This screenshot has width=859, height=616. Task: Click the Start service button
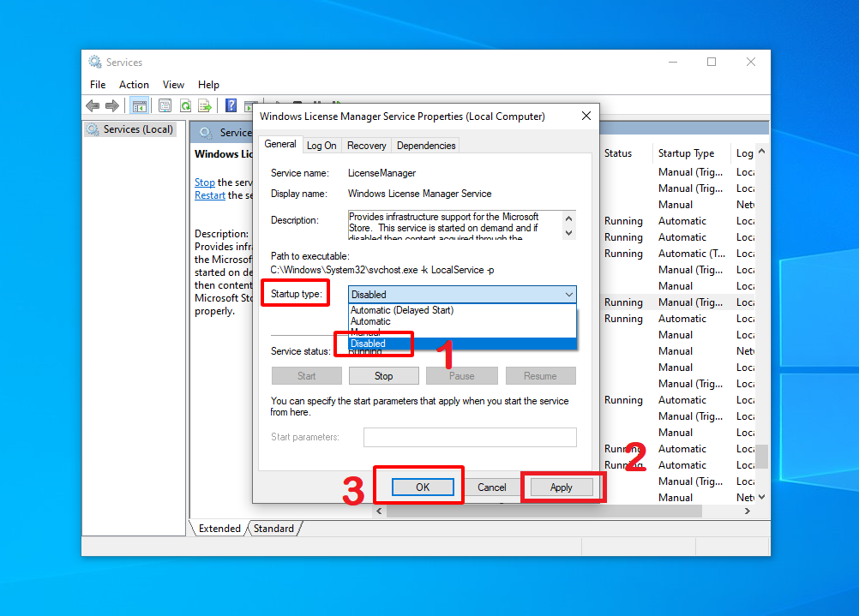[306, 376]
